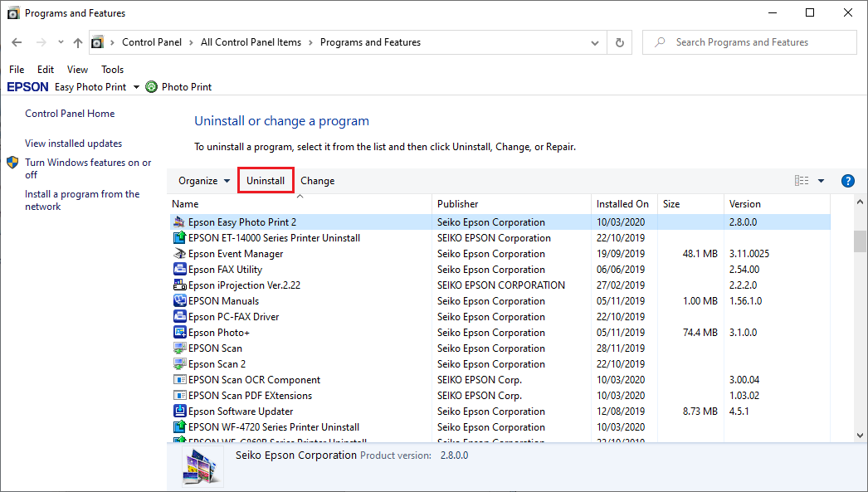Click the Epson Event Manager icon
Viewport: 868px width, 492px height.
[178, 254]
